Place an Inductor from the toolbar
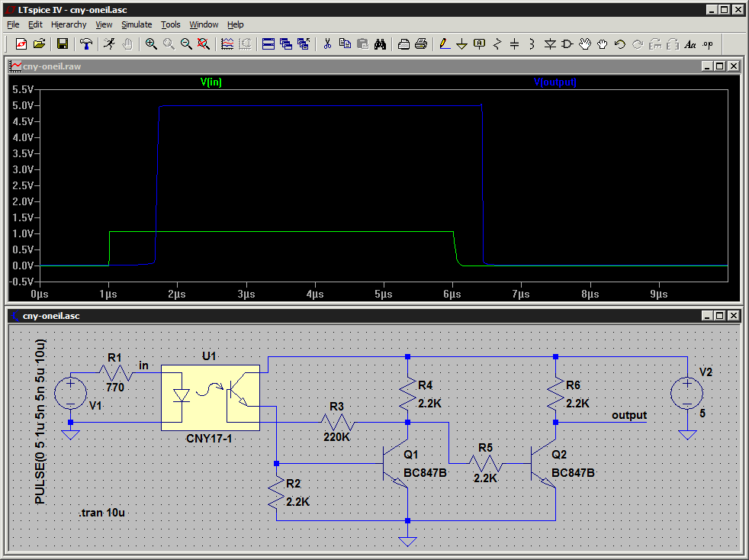This screenshot has height=560, width=749. [532, 44]
